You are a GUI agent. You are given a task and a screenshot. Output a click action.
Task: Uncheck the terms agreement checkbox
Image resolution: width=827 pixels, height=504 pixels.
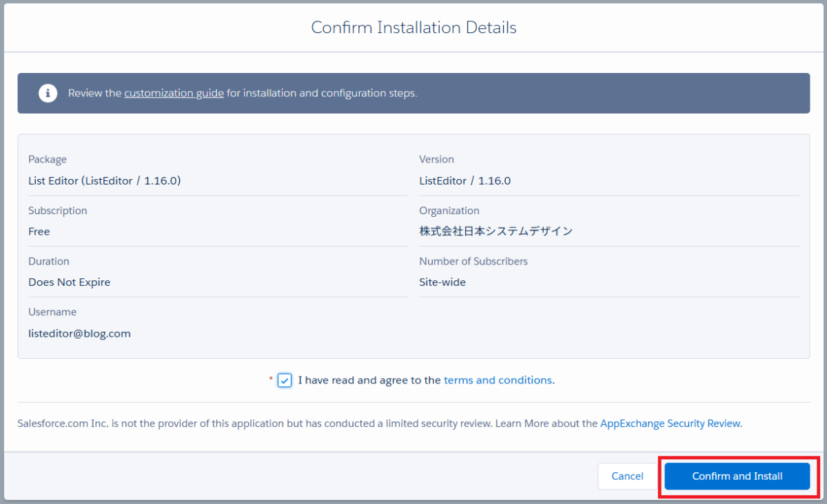[285, 380]
